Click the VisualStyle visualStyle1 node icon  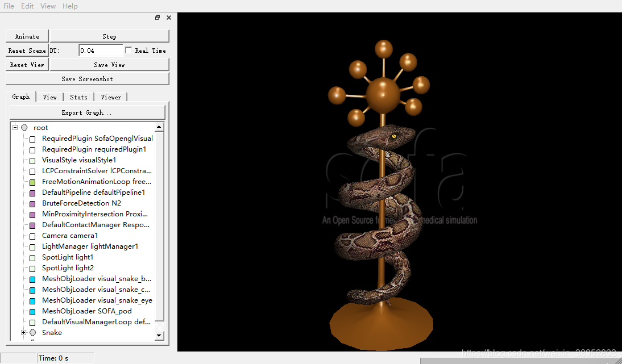pos(32,160)
